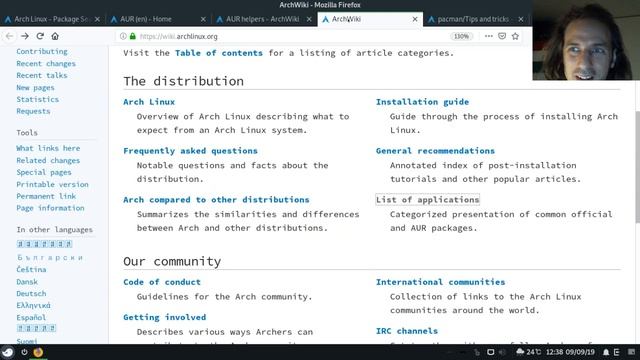640x360 pixels.
Task: Open Requests in the sidebar
Action: pos(33,111)
